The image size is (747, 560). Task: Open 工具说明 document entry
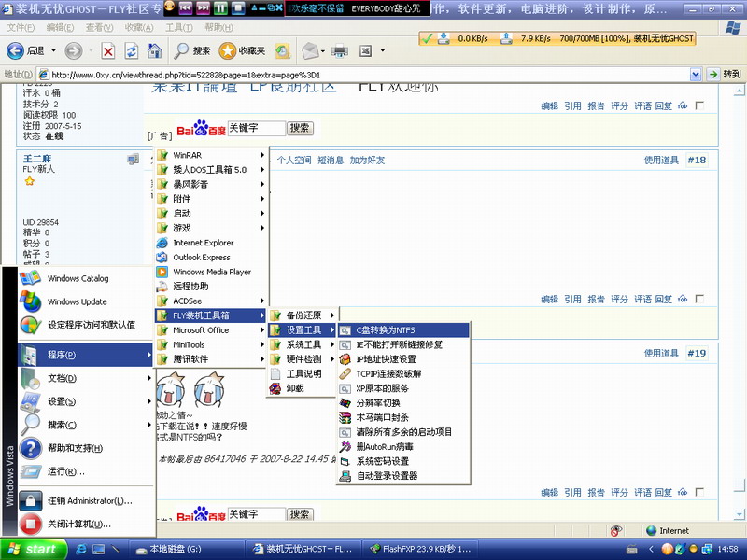302,374
